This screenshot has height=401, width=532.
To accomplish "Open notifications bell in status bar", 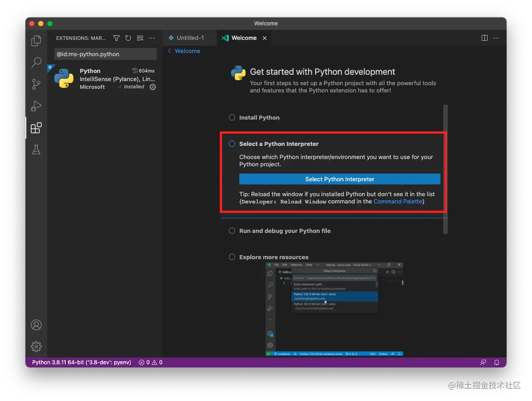I will click(x=496, y=362).
